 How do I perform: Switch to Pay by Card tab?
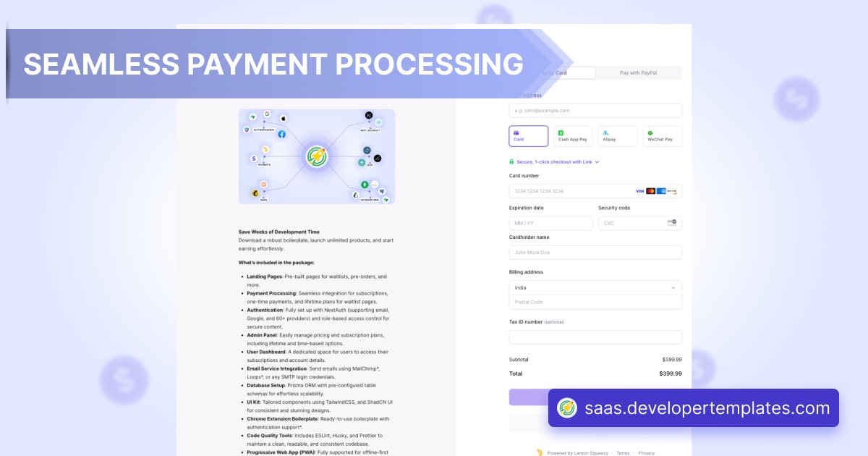click(553, 73)
